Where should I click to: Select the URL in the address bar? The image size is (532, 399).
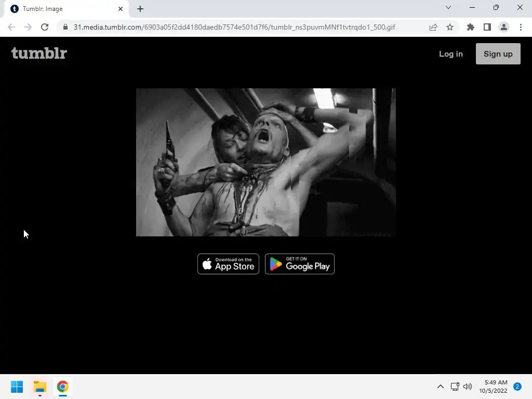234,27
